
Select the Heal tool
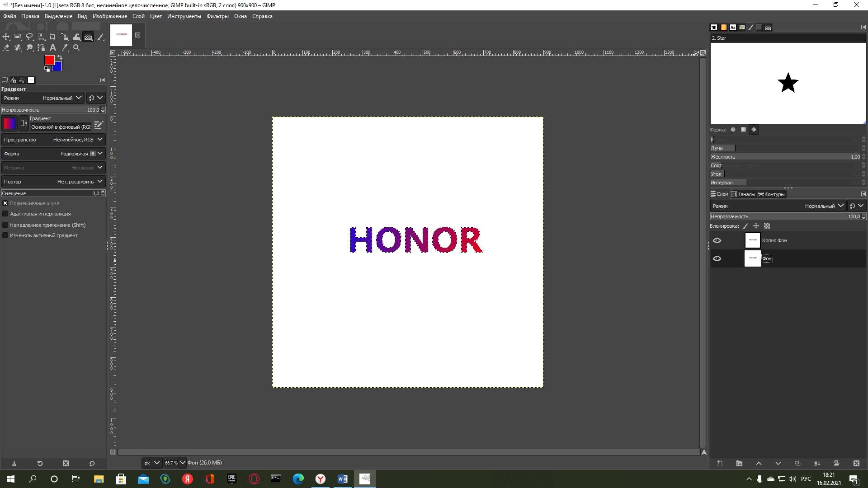[x=18, y=47]
